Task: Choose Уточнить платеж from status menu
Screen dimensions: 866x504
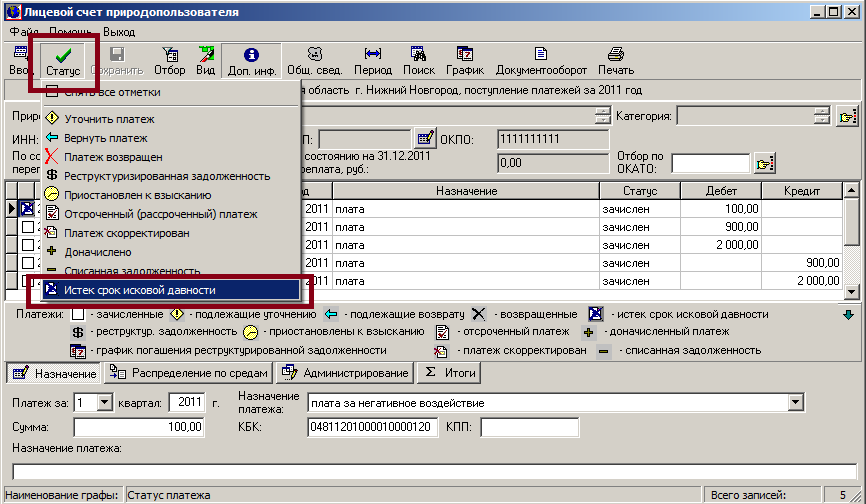Action: point(109,119)
